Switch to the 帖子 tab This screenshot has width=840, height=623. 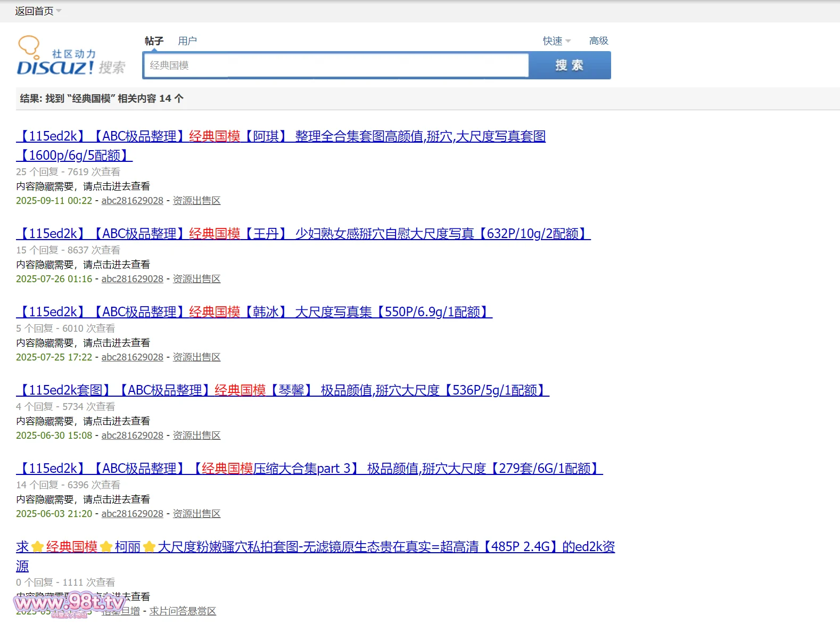pyautogui.click(x=154, y=41)
